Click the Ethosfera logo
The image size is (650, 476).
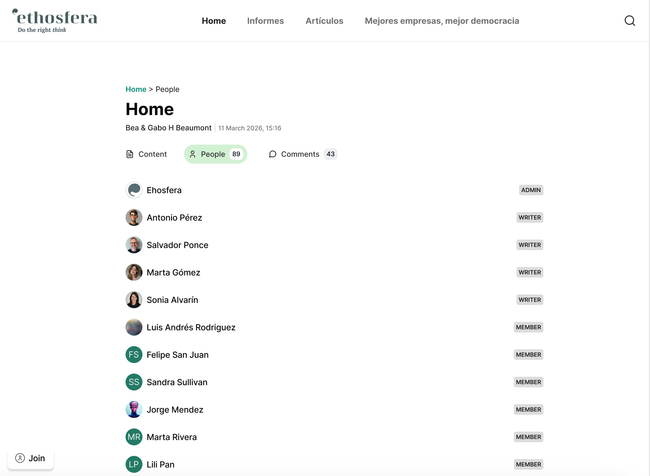(x=54, y=20)
